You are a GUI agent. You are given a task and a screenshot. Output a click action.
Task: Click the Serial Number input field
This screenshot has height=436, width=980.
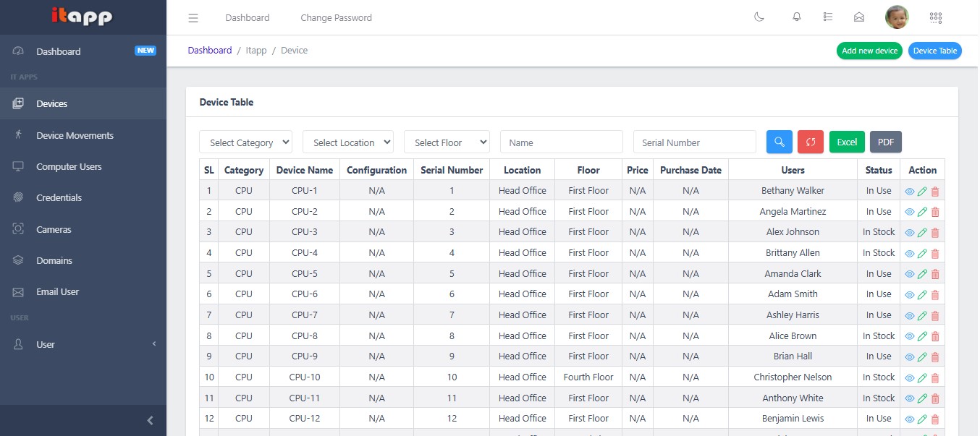tap(694, 142)
